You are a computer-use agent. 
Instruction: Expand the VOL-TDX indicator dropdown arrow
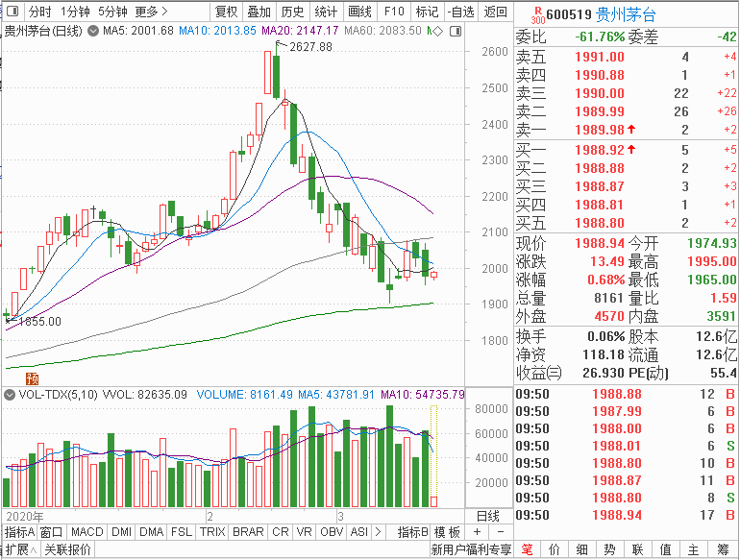click(x=10, y=395)
